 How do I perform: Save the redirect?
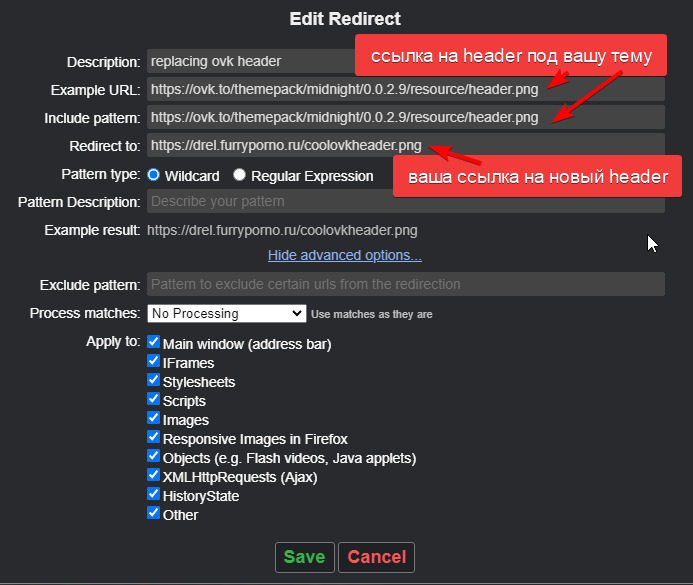pyautogui.click(x=303, y=557)
